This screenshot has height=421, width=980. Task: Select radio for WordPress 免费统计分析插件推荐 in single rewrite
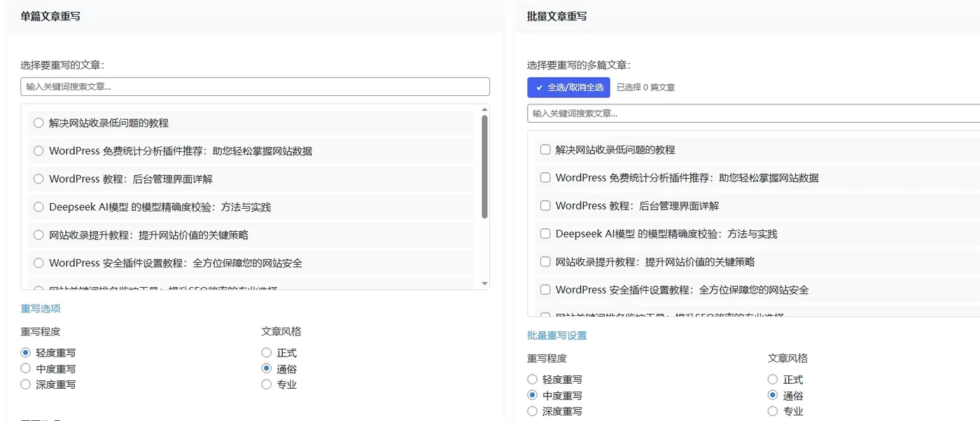click(x=38, y=151)
